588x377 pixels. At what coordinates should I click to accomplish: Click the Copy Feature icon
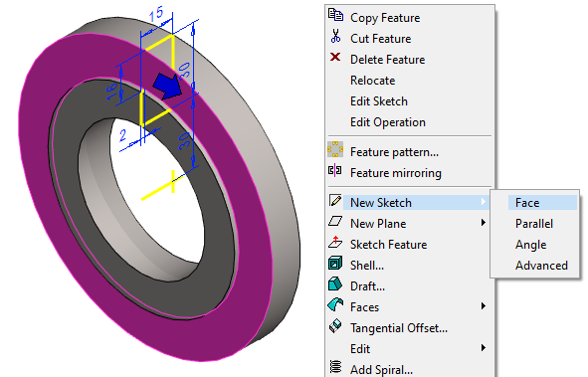[x=335, y=15]
